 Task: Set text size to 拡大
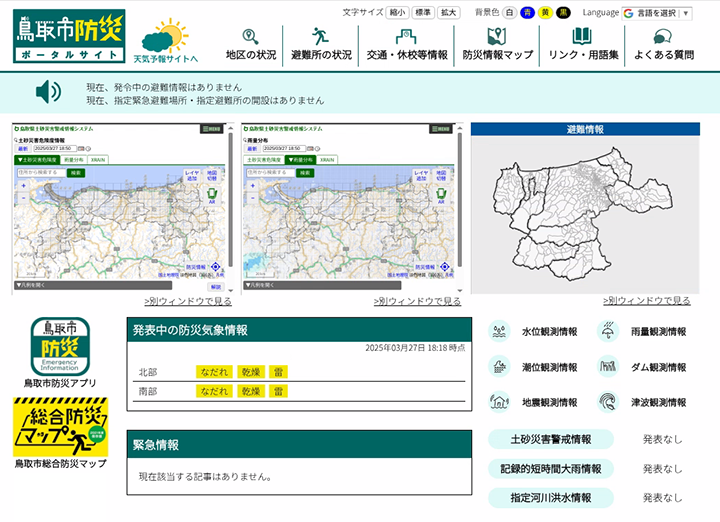click(449, 13)
